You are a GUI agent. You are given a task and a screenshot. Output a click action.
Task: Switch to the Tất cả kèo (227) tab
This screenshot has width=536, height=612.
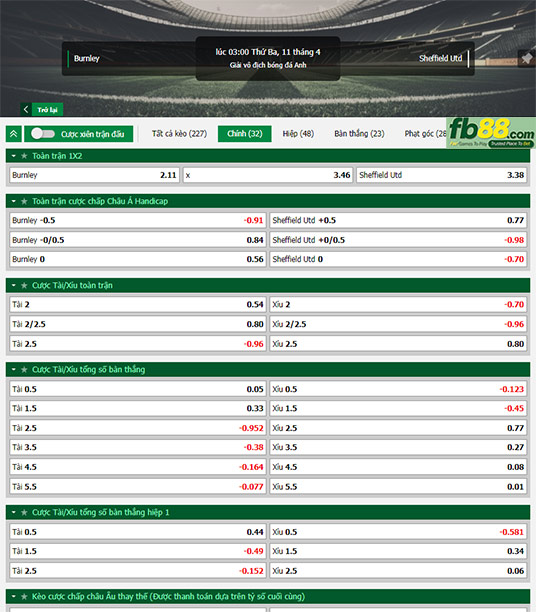(x=179, y=134)
